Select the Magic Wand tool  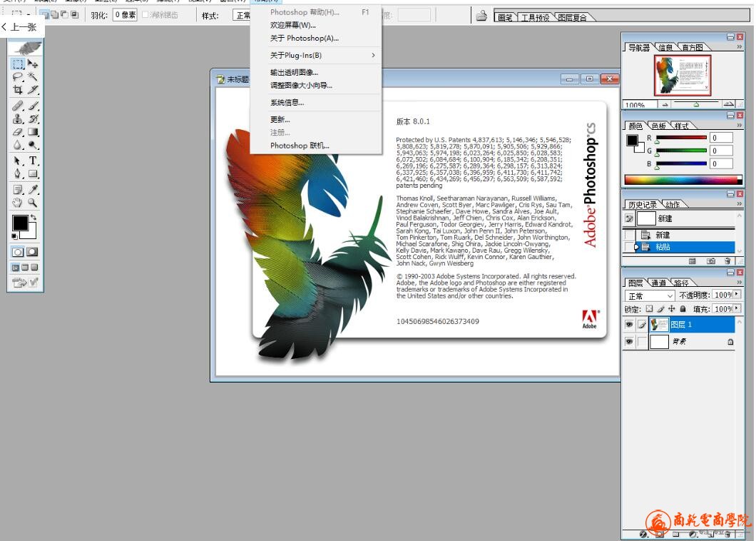pyautogui.click(x=33, y=77)
